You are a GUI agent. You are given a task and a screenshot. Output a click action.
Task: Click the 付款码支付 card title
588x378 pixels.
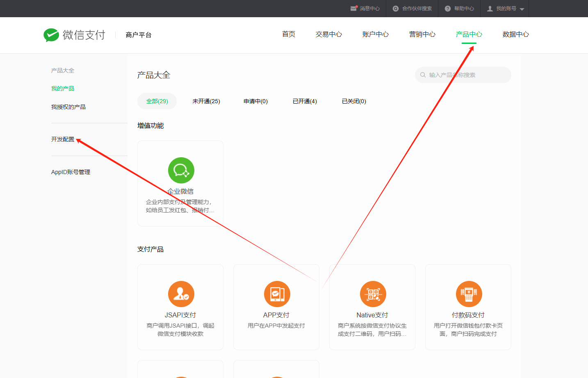pyautogui.click(x=468, y=315)
